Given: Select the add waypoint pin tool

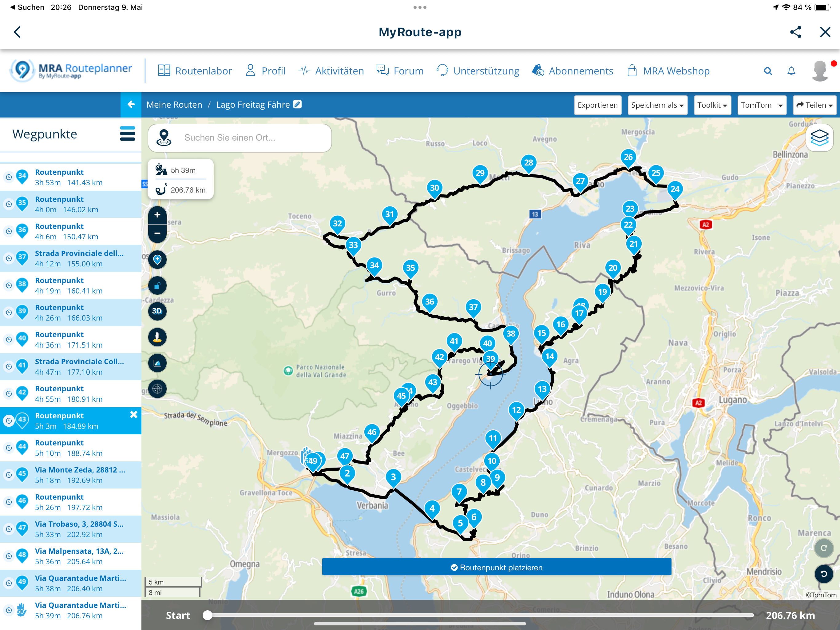Looking at the screenshot, I should coord(157,260).
